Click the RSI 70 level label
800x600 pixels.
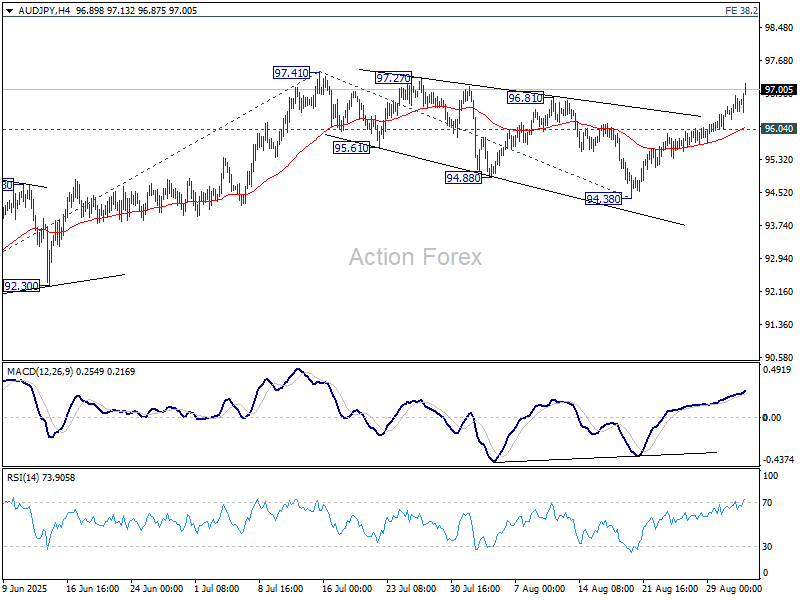coord(767,503)
